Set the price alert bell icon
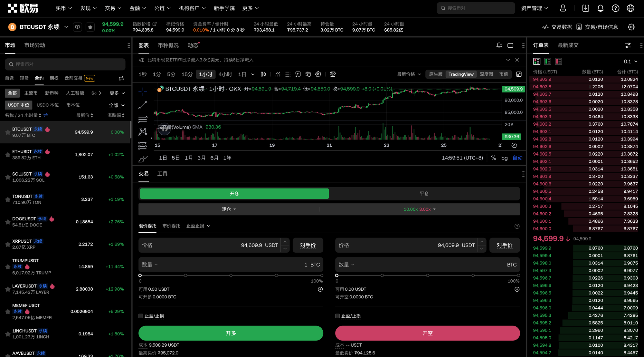The width and height of the screenshot is (644, 357). 499,45
